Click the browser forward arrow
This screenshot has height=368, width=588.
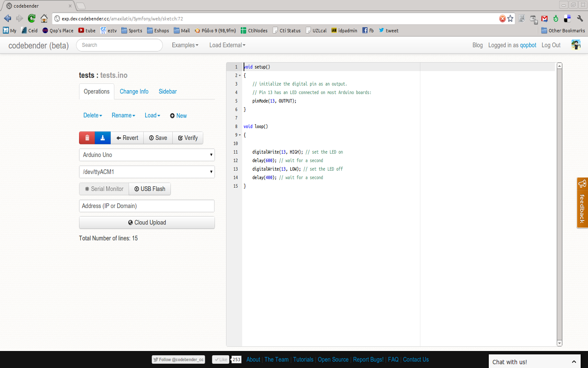[x=19, y=18]
